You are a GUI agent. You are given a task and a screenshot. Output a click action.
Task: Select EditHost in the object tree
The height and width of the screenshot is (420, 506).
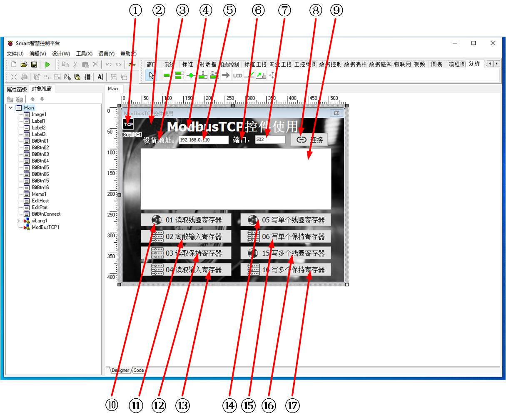pyautogui.click(x=40, y=201)
